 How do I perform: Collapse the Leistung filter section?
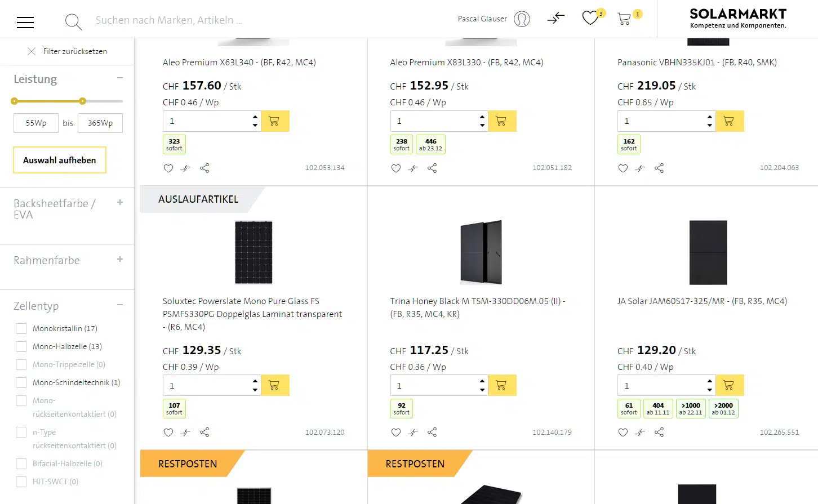click(x=120, y=78)
